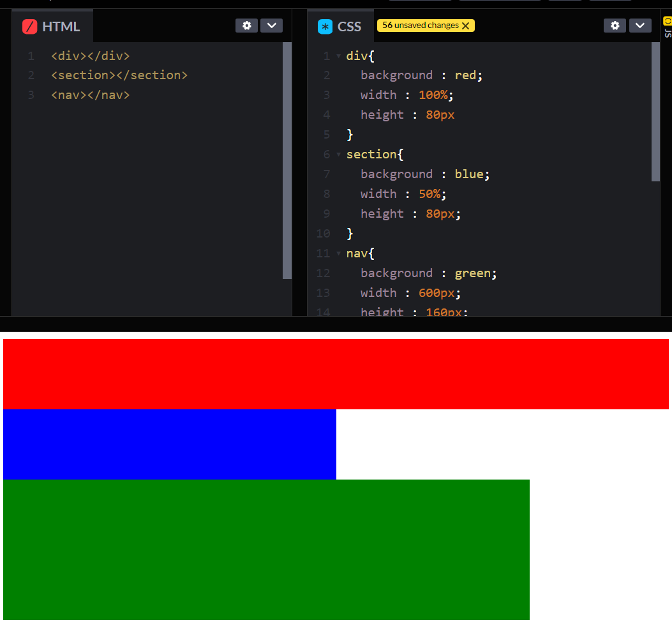The width and height of the screenshot is (672, 636).
Task: Open CSS editor settings gear
Action: [615, 26]
